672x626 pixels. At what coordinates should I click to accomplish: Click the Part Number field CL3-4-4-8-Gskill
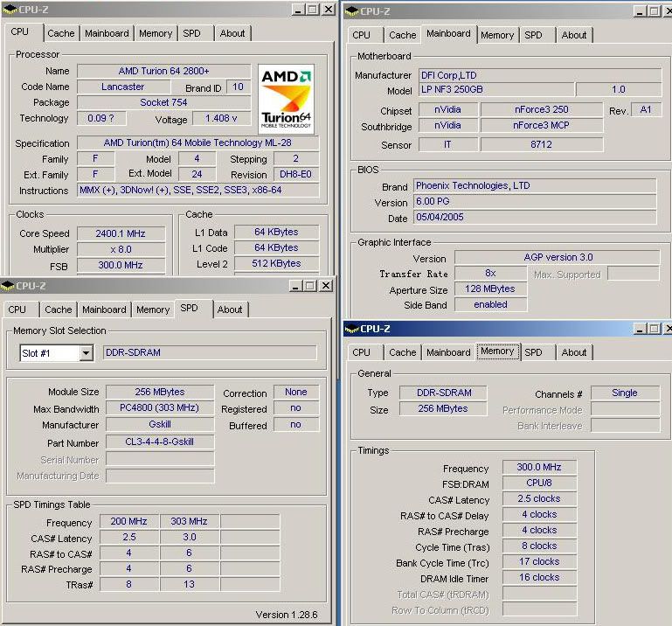pos(160,442)
